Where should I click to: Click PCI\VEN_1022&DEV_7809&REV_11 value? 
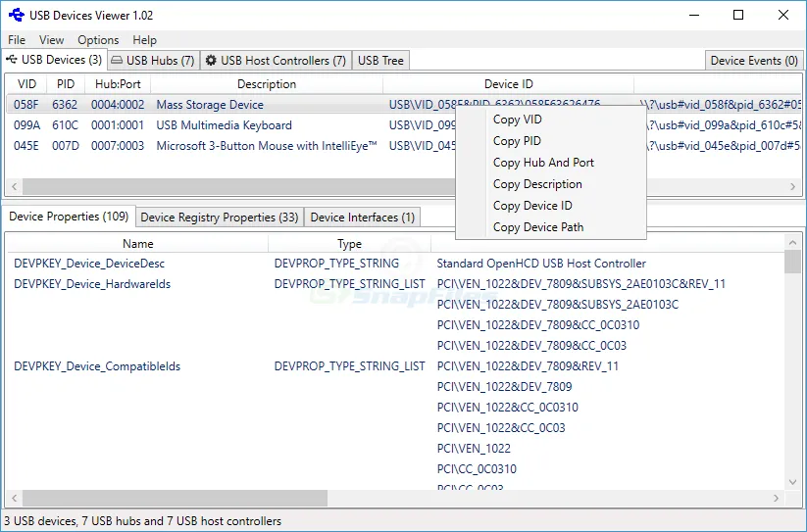pyautogui.click(x=528, y=366)
